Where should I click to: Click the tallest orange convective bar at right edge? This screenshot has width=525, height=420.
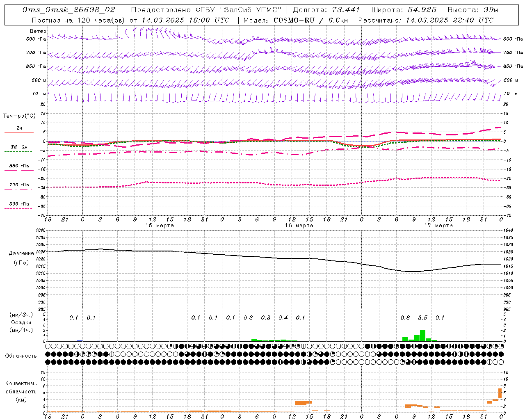point(500,393)
